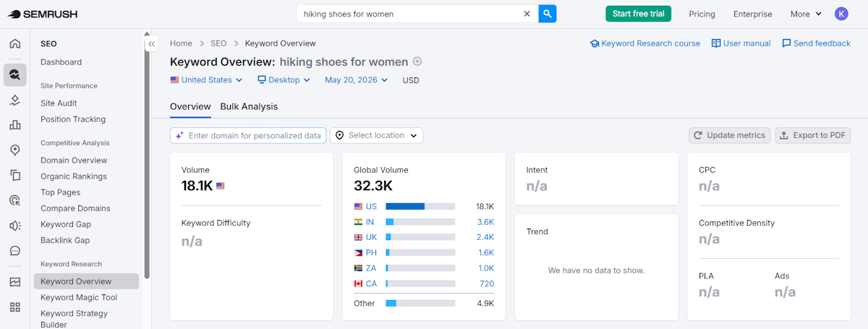Click the Export to PDF button
Viewport: 868px width, 329px height.
click(813, 135)
